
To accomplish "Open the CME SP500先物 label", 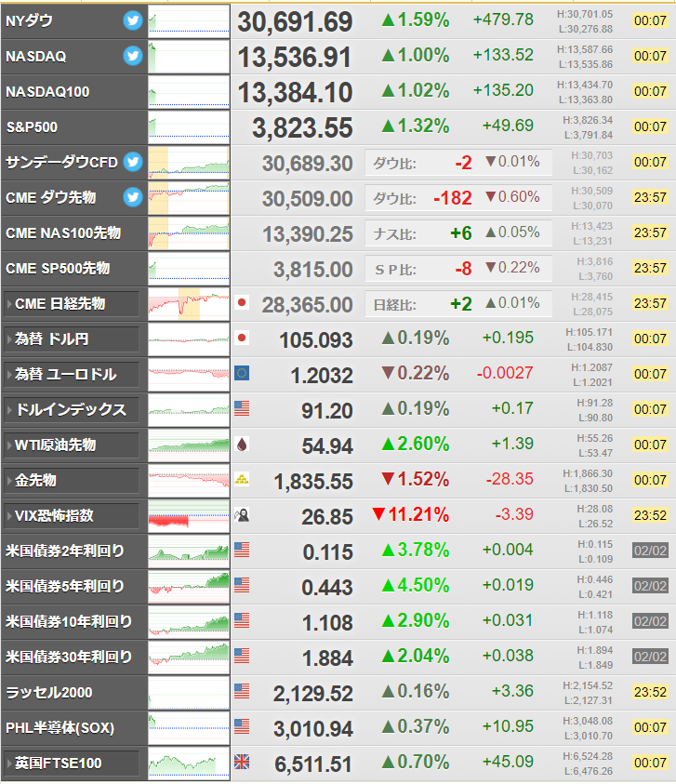I will point(58,269).
